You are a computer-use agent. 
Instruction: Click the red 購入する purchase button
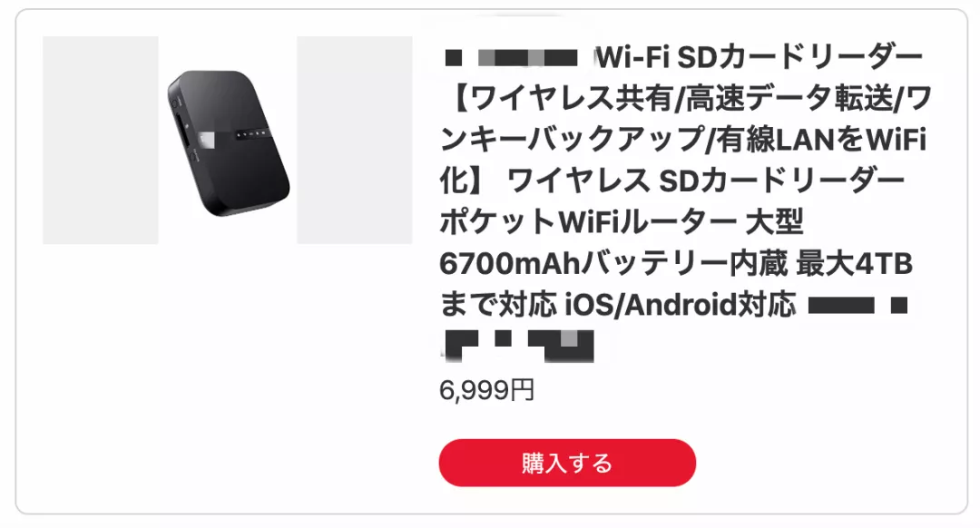(x=567, y=463)
